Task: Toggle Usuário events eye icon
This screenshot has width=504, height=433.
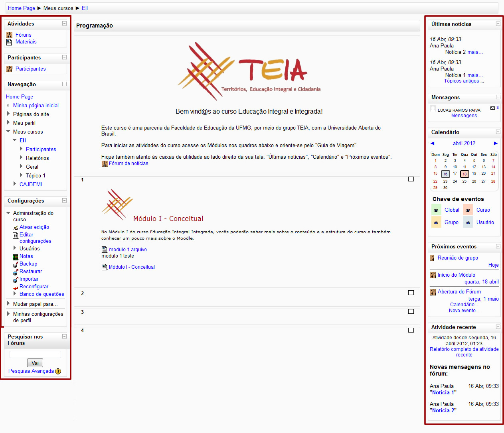Action: 468,222
